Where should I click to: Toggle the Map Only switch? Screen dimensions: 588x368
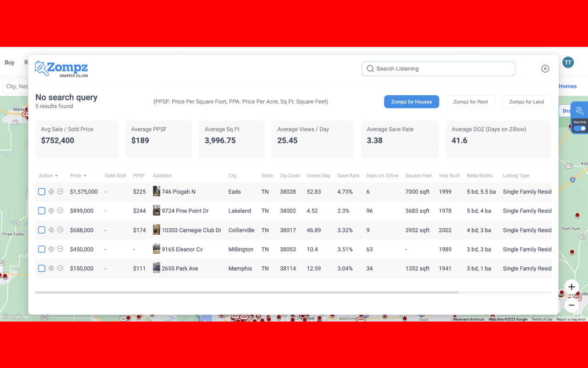pyautogui.click(x=580, y=128)
